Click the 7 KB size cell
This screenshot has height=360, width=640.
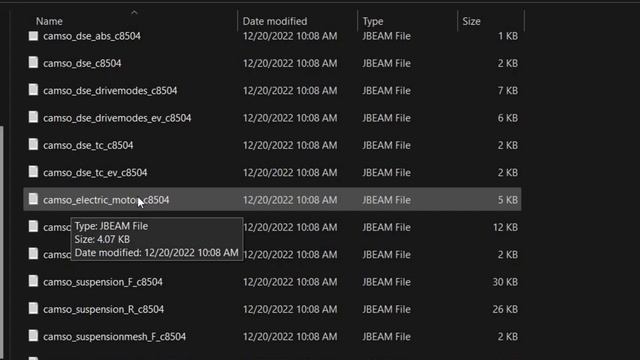[507, 91]
